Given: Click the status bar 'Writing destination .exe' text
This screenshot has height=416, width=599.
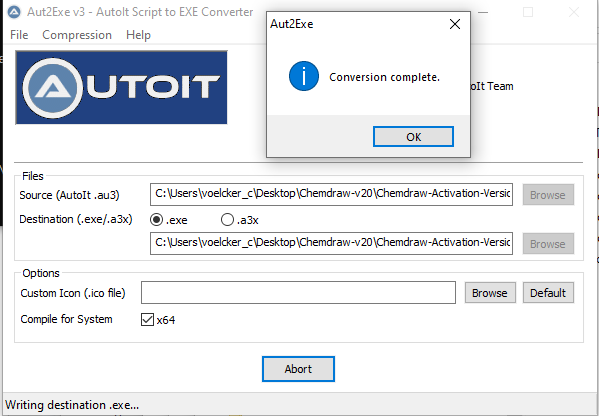Looking at the screenshot, I should (x=72, y=405).
